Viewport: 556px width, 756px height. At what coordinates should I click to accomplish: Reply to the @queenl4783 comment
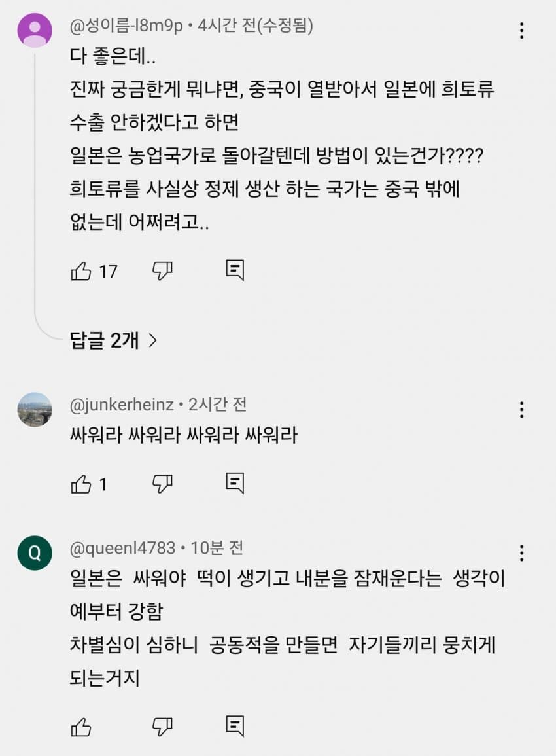point(235,726)
